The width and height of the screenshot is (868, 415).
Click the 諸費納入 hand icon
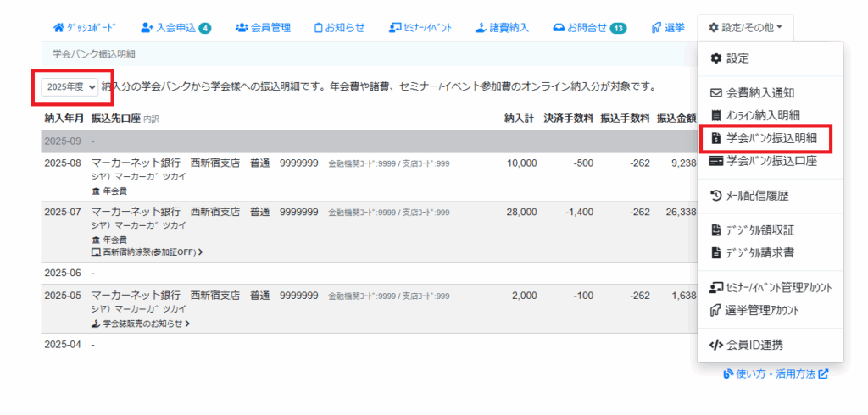pos(496,28)
